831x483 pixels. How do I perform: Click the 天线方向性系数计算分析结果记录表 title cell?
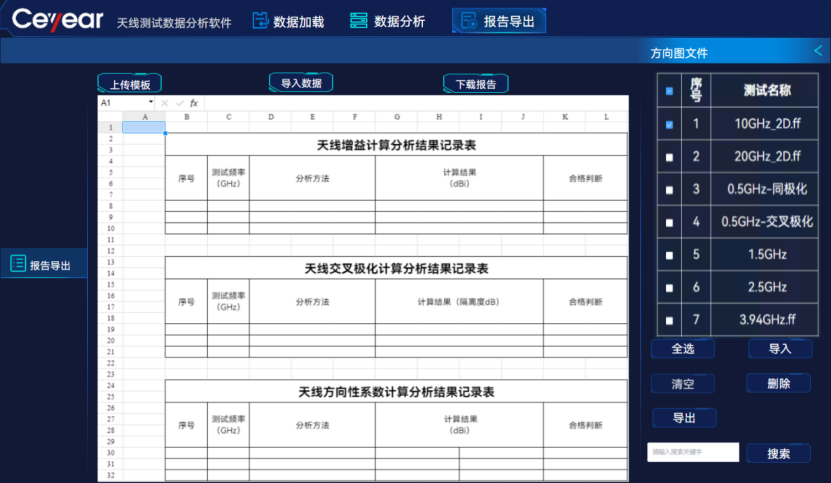pyautogui.click(x=396, y=392)
